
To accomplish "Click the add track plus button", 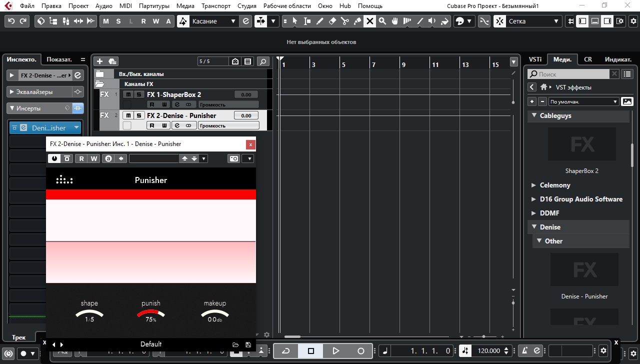I will coord(99,61).
